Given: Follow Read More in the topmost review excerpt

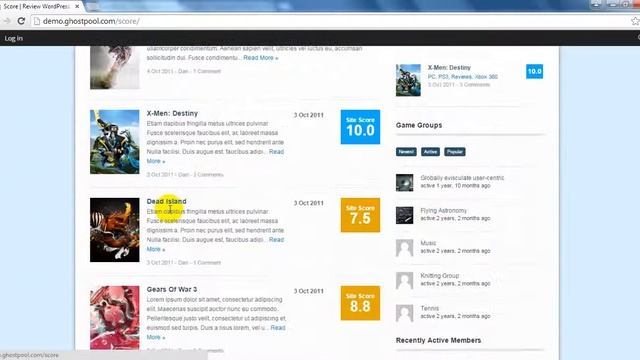Looking at the screenshot, I should 261,58.
